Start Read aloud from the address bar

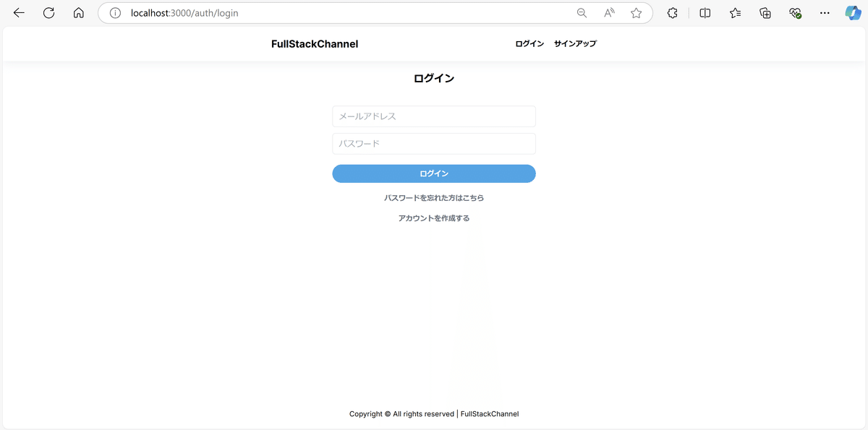click(x=609, y=13)
